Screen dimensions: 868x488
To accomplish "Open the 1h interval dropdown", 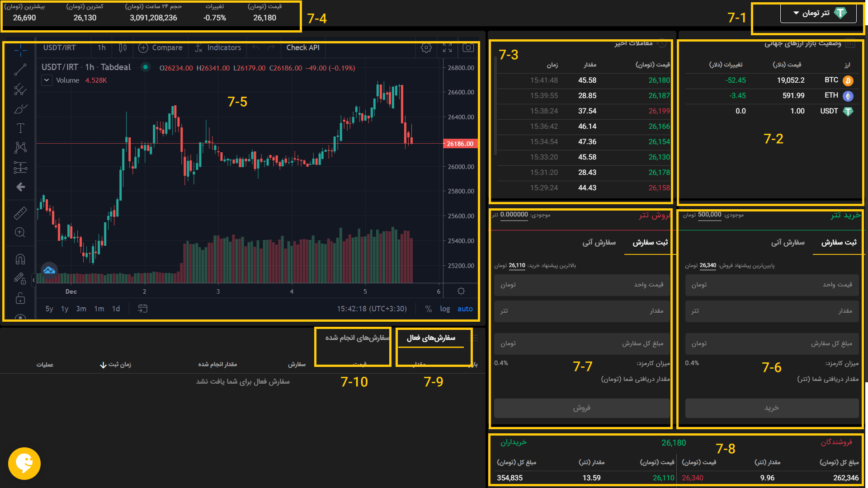I will click(x=102, y=47).
